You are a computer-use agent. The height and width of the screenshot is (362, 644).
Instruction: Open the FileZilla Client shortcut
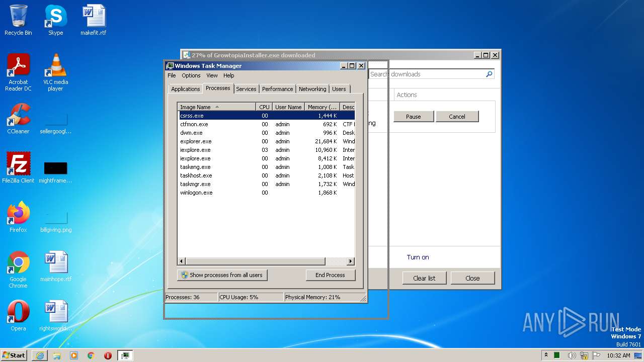tap(18, 167)
